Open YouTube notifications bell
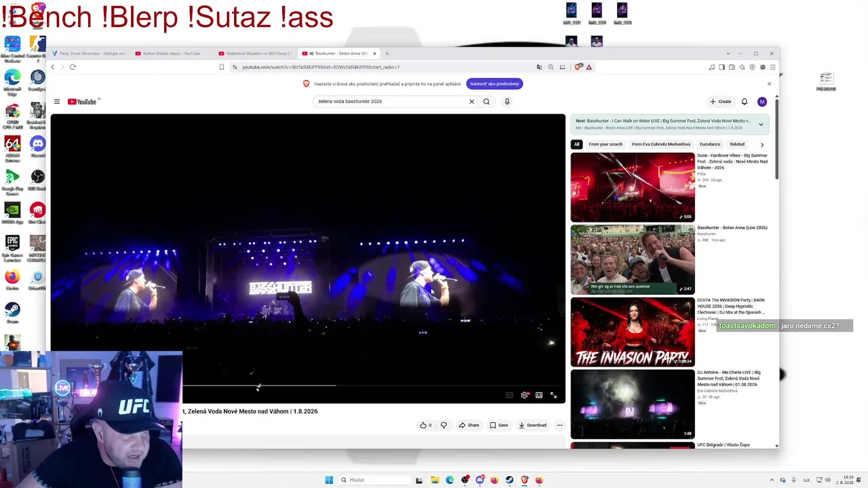 coord(744,102)
